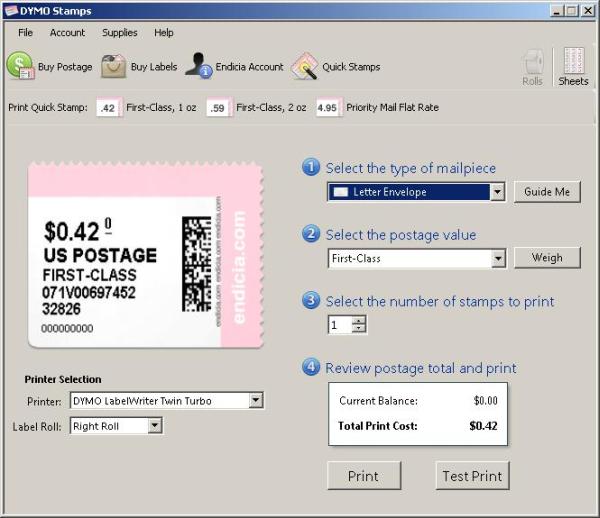Click the DYMO Stamps title bar icon

(11, 11)
